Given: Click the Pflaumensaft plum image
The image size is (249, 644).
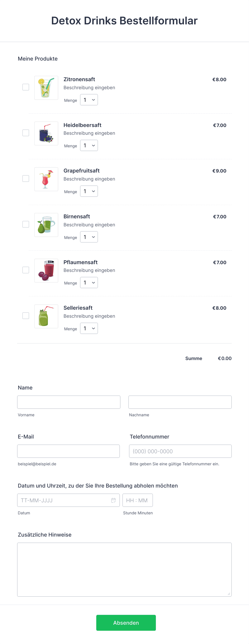Looking at the screenshot, I should click(46, 271).
